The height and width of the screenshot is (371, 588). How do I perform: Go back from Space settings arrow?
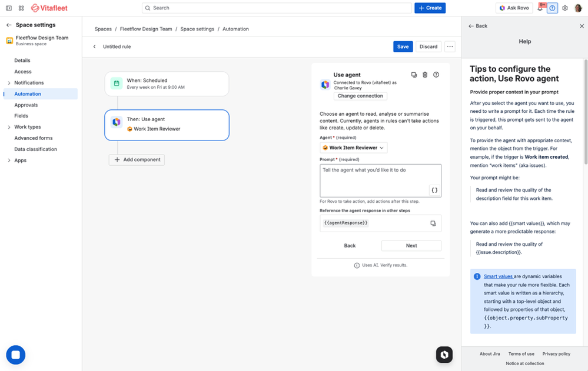[9, 25]
